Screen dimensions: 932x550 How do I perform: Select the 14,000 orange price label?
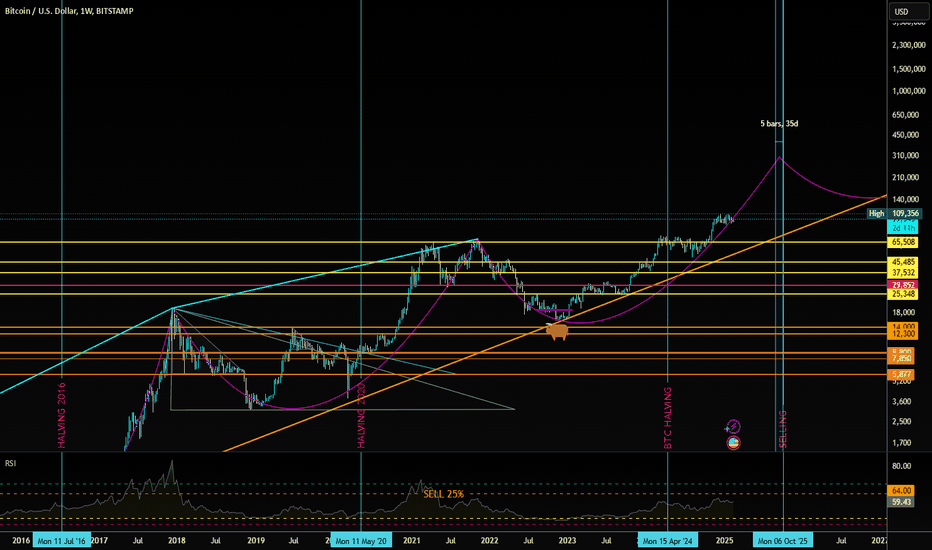click(x=903, y=326)
